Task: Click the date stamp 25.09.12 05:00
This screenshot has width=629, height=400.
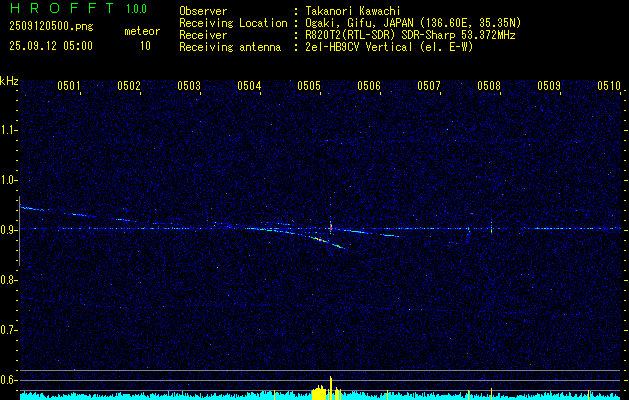Action: click(51, 46)
